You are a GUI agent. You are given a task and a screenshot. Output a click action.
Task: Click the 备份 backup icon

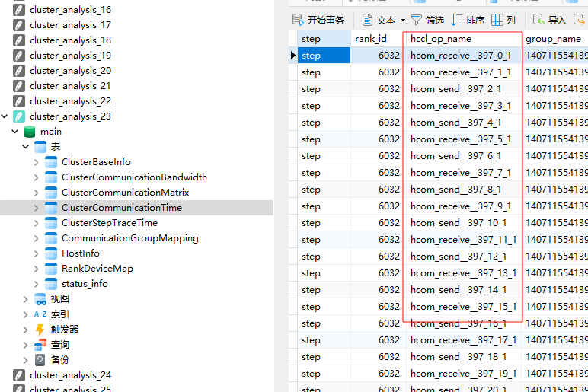point(40,360)
